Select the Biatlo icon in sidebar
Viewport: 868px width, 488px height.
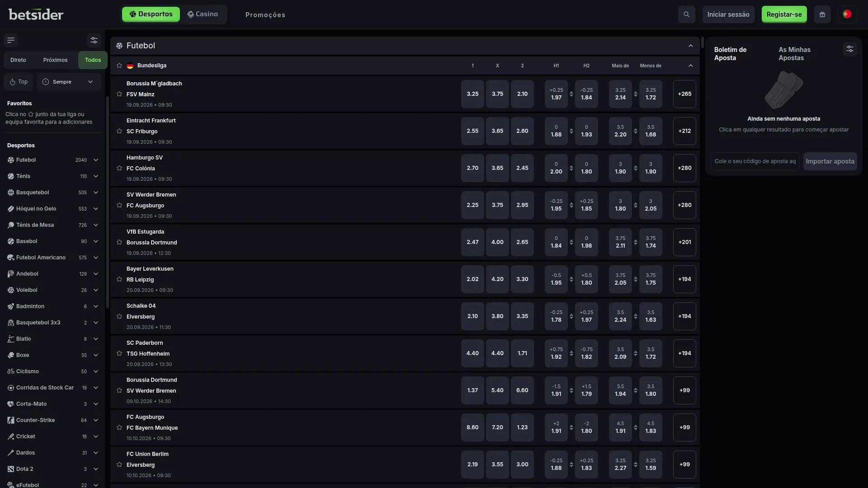point(11,339)
